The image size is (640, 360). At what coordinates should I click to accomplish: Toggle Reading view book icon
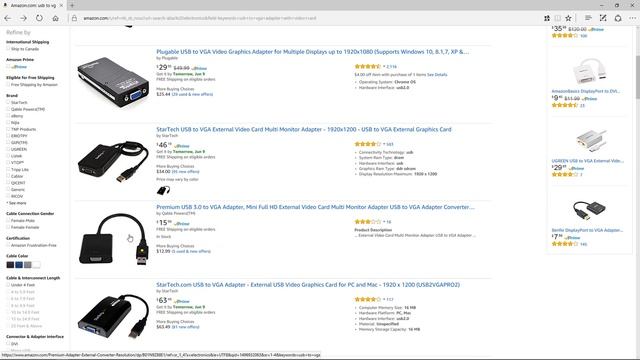coord(558,18)
